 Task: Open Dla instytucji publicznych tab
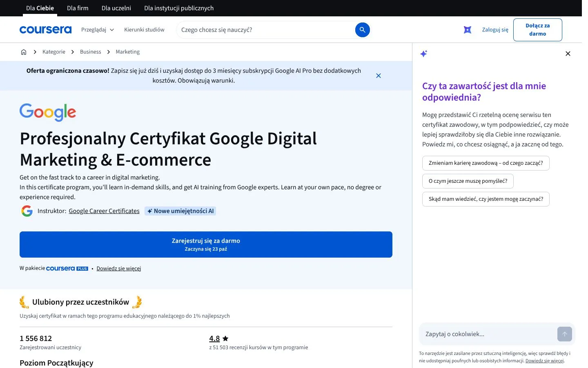coord(179,8)
